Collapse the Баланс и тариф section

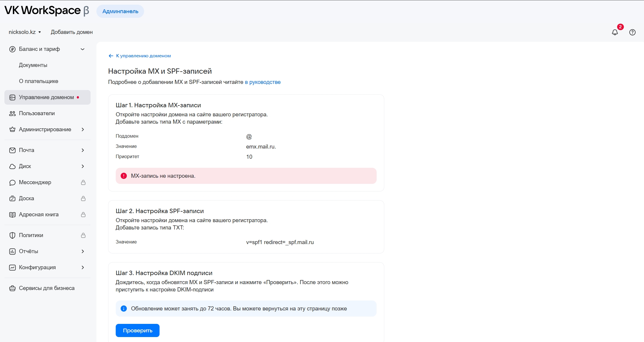point(83,49)
